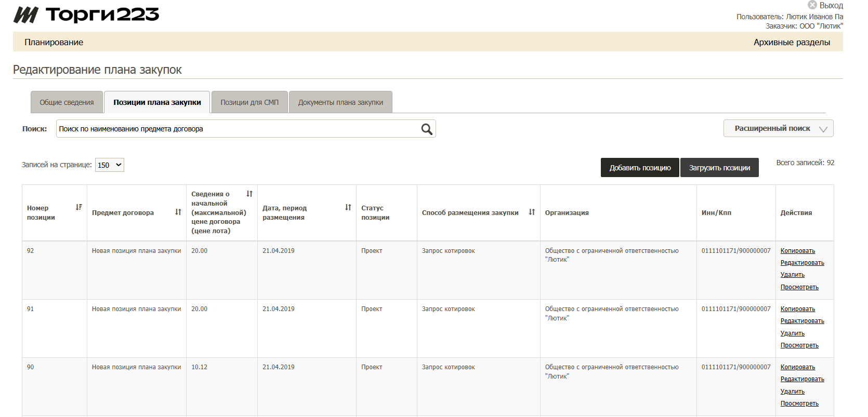Sort by placement date column icon

pyautogui.click(x=348, y=207)
